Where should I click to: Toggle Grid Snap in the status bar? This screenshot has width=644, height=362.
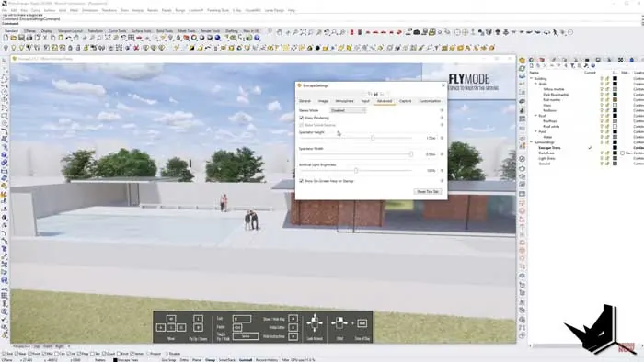168,360
